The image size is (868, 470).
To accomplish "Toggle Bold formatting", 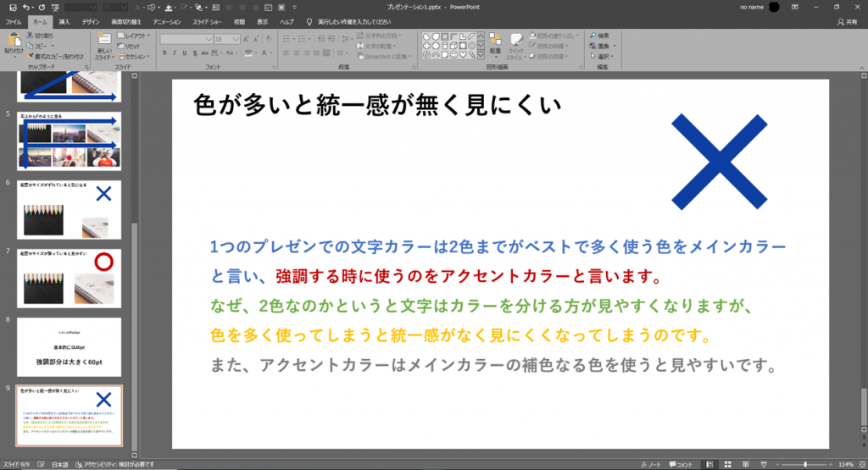I will coord(164,53).
